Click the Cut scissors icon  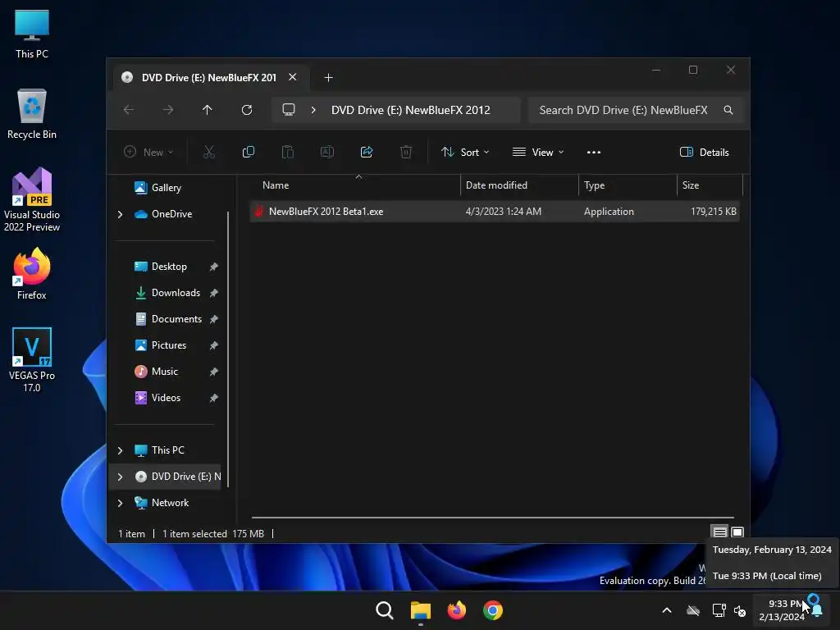click(209, 152)
